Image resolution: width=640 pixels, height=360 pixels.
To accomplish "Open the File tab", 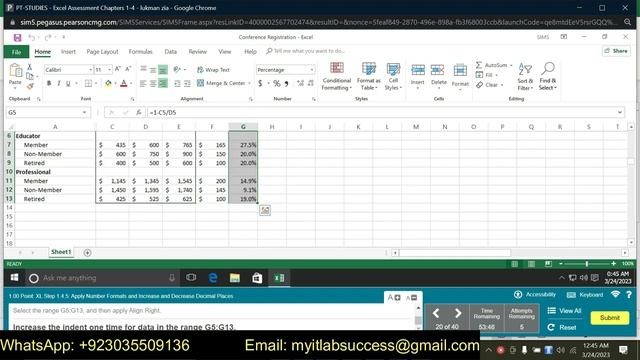I will click(16, 52).
